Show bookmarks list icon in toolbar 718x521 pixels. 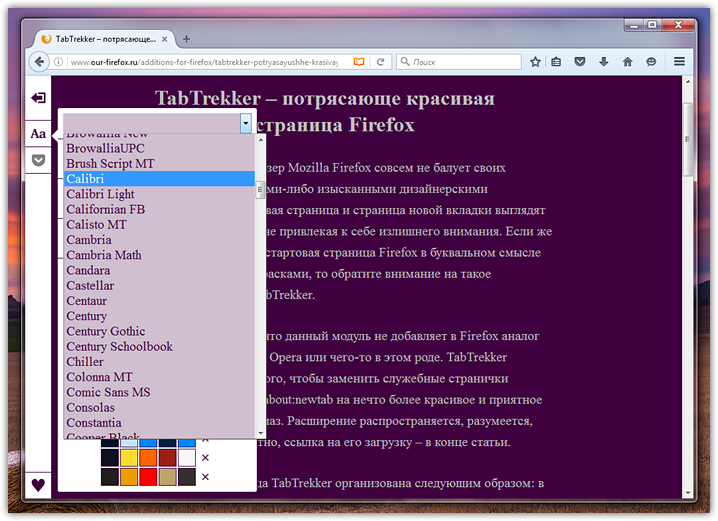(556, 62)
